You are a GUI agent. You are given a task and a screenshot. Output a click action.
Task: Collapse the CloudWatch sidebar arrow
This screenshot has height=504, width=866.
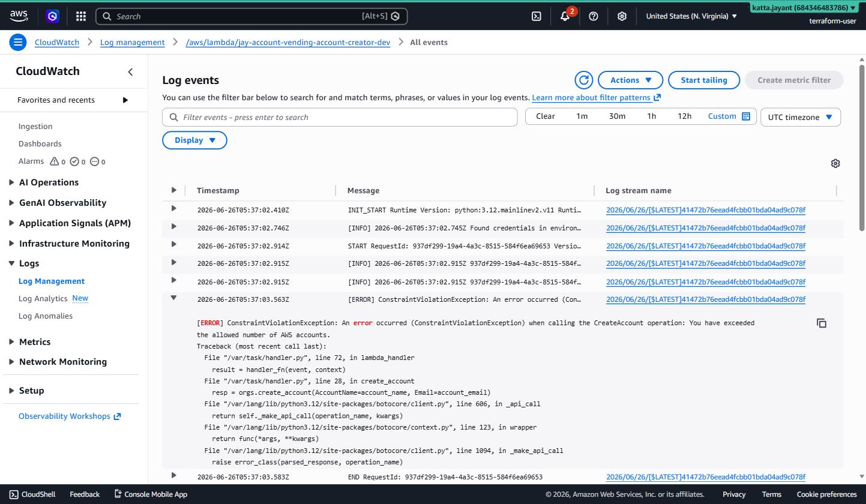pyautogui.click(x=130, y=72)
